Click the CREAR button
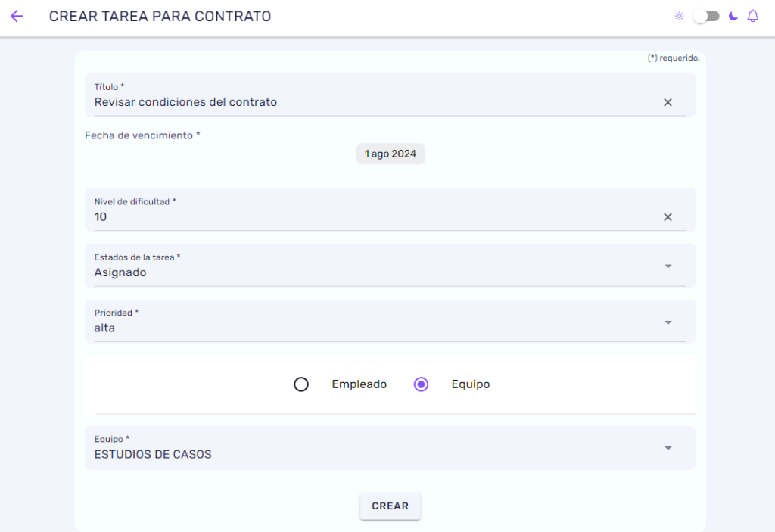Screen dimensions: 775x532 tap(390, 506)
